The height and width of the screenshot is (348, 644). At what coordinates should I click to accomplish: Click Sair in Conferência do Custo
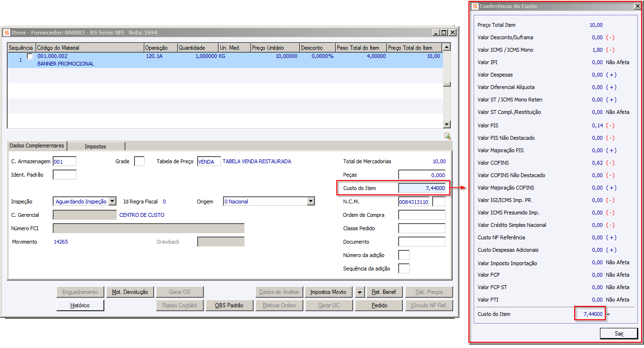(619, 333)
